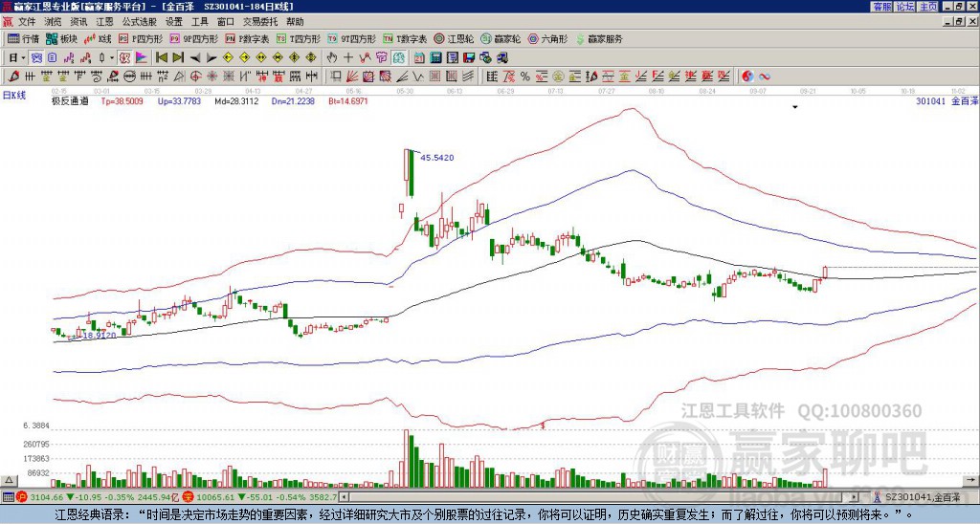Select the red fan lines tool
The image size is (980, 524).
[x=352, y=76]
